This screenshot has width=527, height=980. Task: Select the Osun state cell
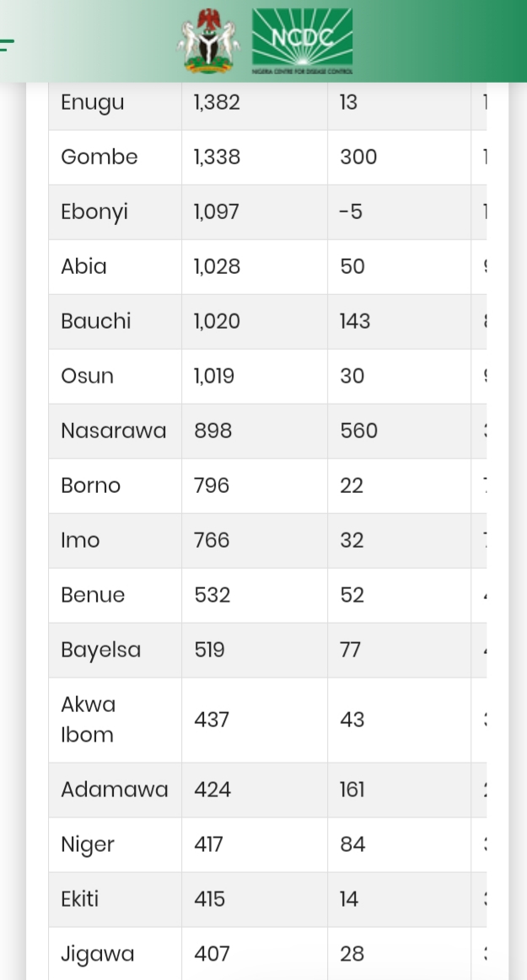(88, 377)
